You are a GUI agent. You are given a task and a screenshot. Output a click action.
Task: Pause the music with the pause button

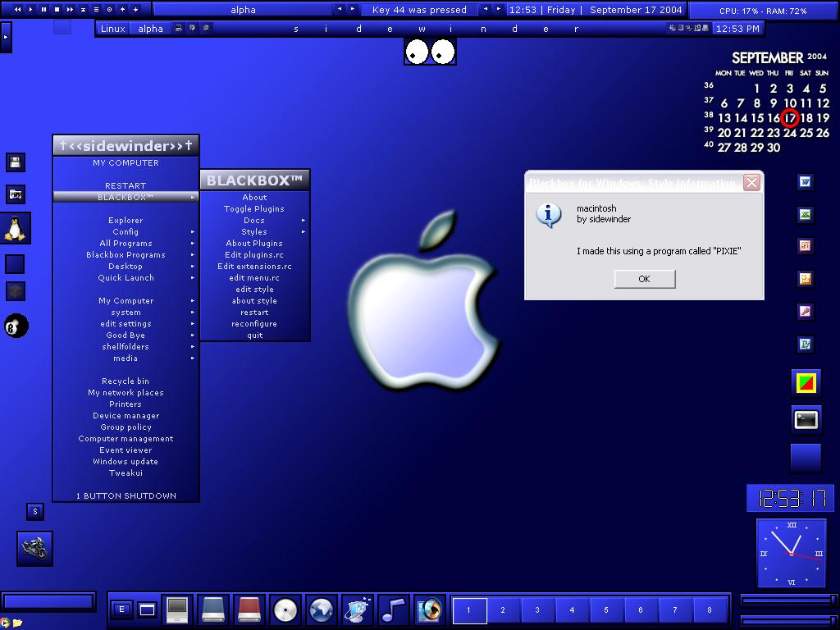coord(44,9)
